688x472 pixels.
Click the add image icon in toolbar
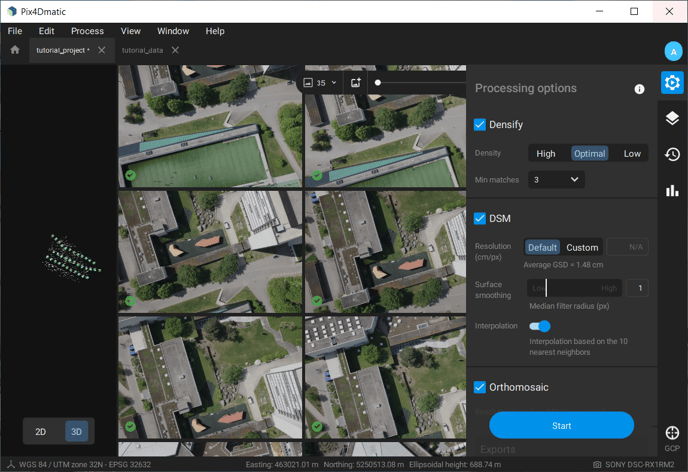[x=355, y=83]
